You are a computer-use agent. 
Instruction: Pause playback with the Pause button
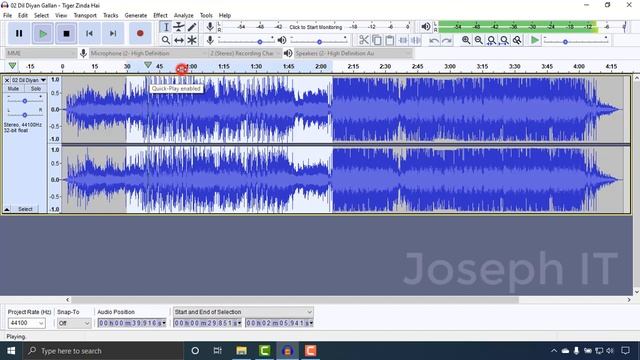pos(19,33)
